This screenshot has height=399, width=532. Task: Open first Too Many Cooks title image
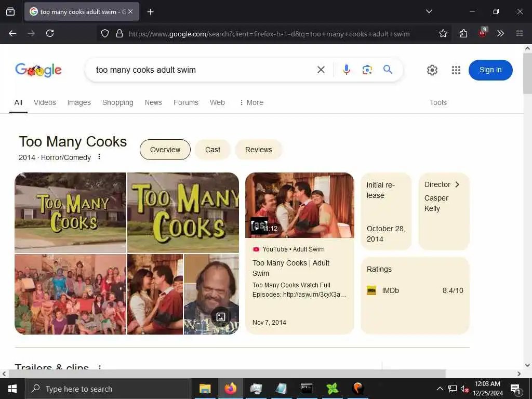click(x=70, y=212)
